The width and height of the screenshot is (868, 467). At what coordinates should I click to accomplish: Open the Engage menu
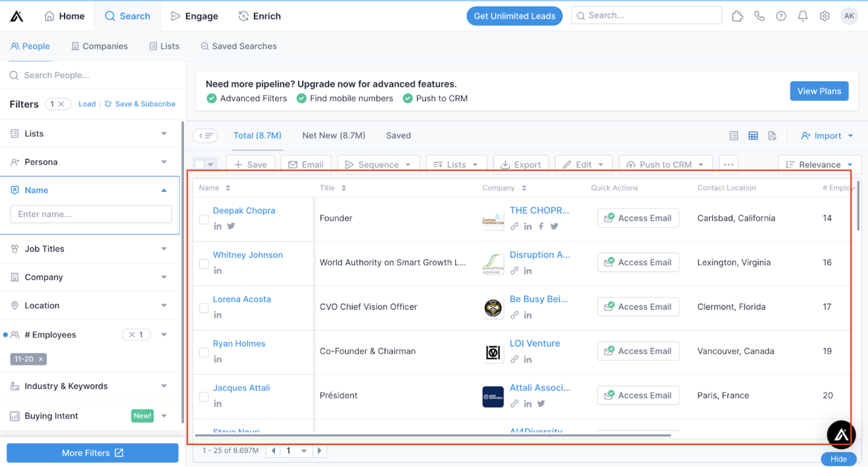(x=194, y=16)
